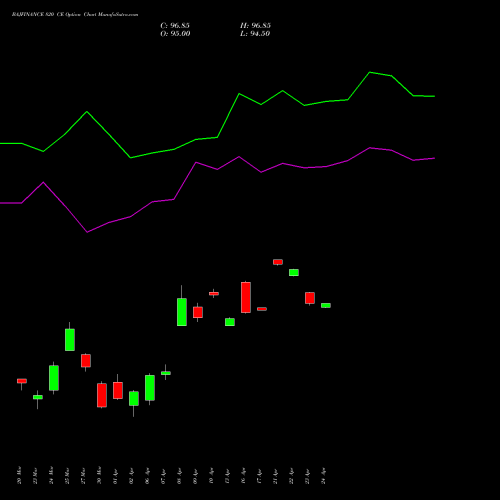500x500 pixels.
Task: Click the 24 Apr date axis label
Action: pos(323,475)
